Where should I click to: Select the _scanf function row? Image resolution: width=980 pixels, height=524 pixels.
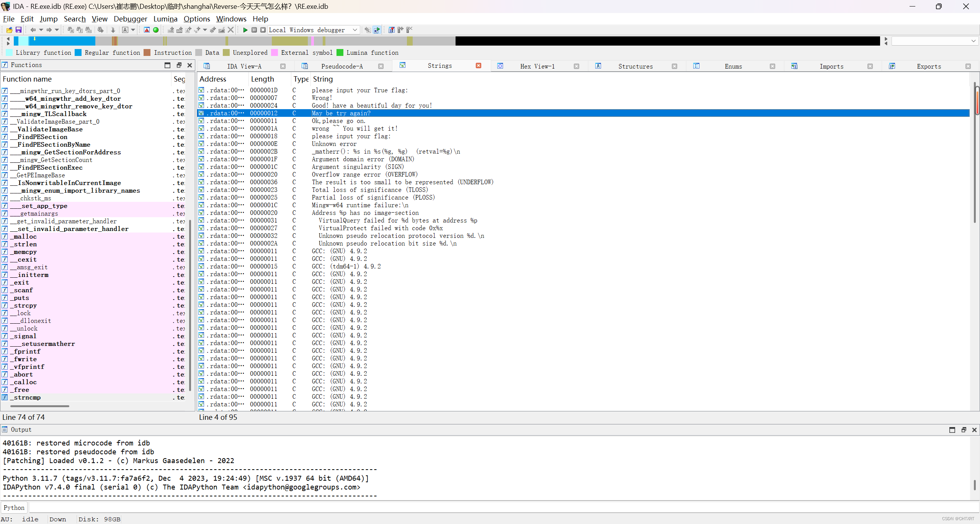tap(93, 290)
